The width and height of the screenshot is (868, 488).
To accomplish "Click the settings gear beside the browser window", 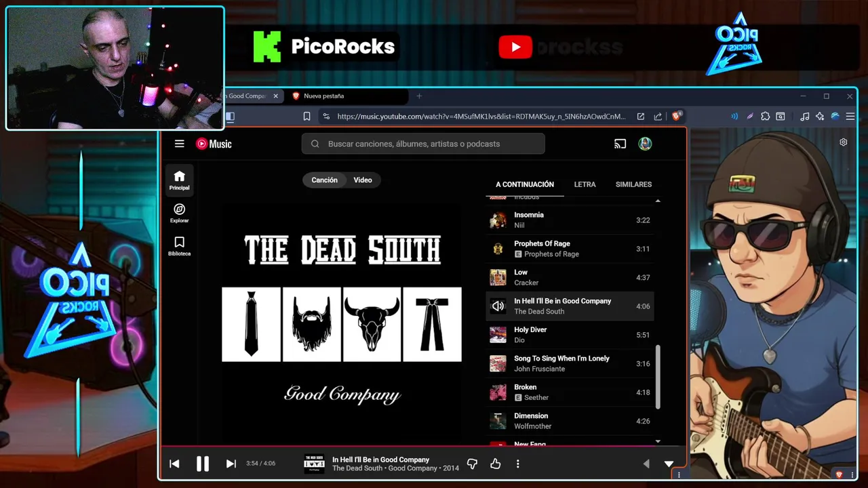I will click(843, 142).
